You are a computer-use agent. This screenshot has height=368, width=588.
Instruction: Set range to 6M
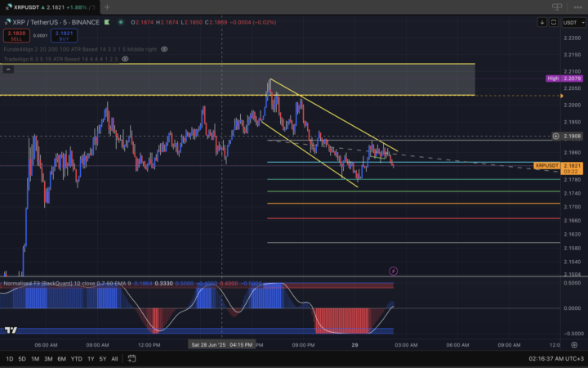pos(61,359)
